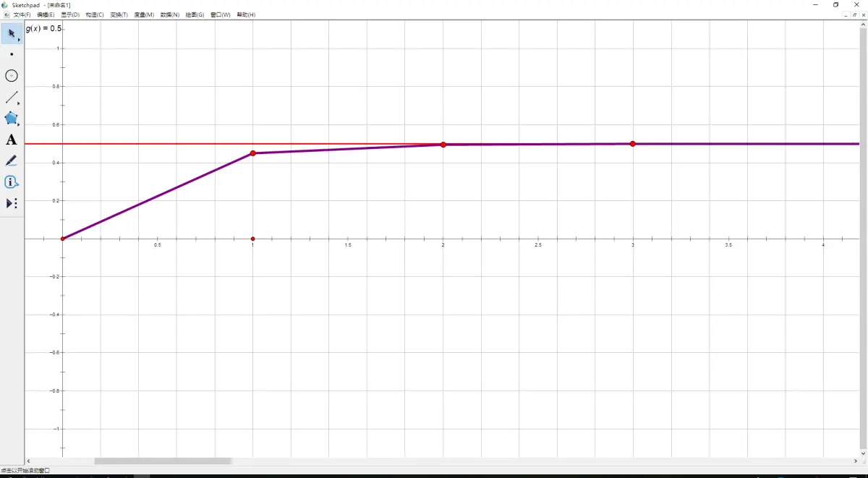Viewport: 868px width, 478px height.
Task: Select the red horizontal line left of x = 1
Action: (137, 144)
